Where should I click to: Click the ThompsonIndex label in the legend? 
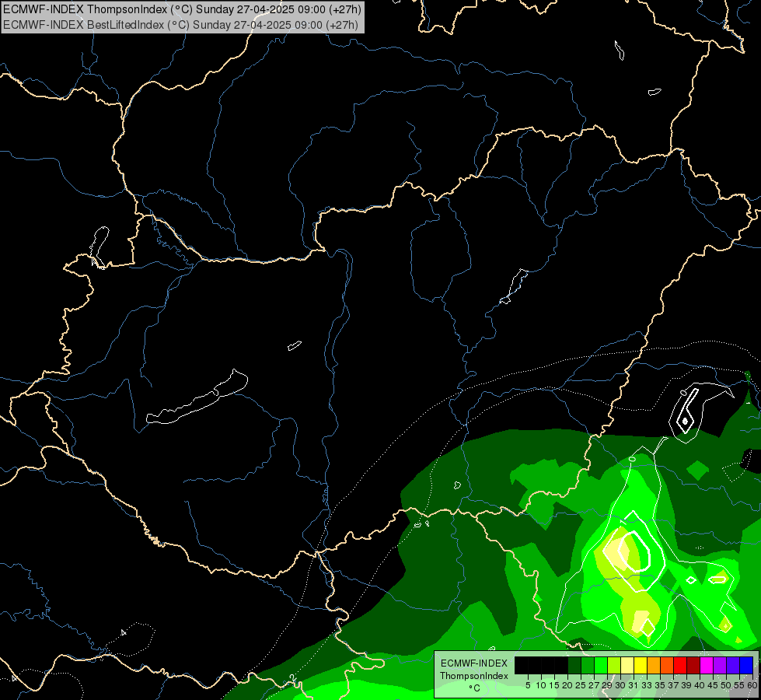[474, 676]
